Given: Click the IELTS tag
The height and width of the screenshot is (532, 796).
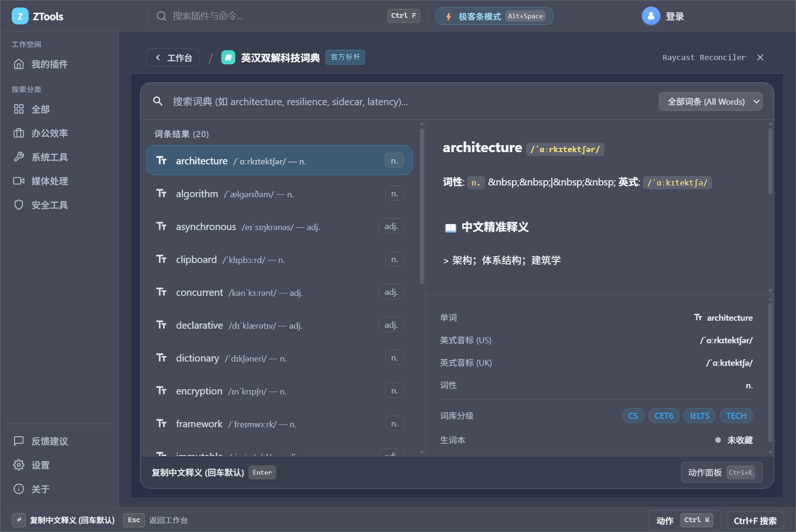Looking at the screenshot, I should click(x=700, y=416).
